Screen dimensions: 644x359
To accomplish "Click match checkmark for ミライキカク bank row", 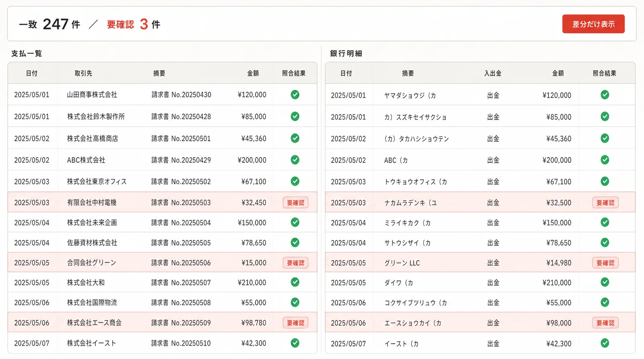I will click(605, 222).
